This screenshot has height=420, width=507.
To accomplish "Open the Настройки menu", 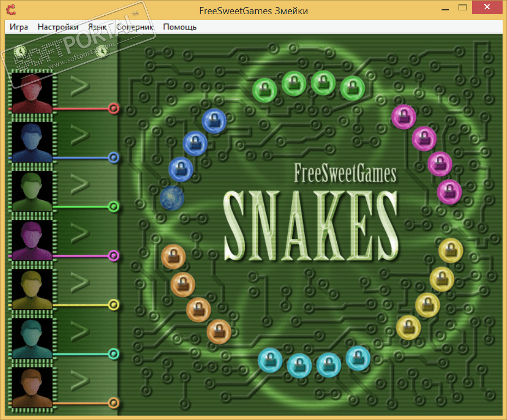I will [58, 27].
